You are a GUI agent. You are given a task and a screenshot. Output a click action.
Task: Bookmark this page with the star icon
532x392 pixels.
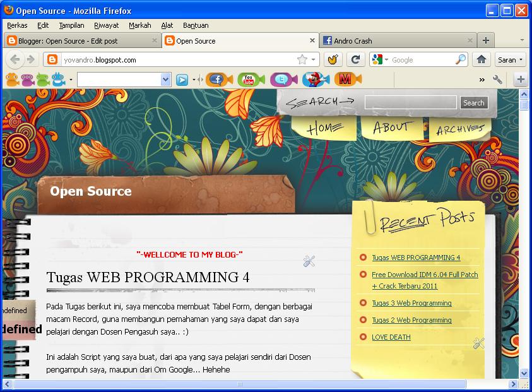tap(302, 60)
